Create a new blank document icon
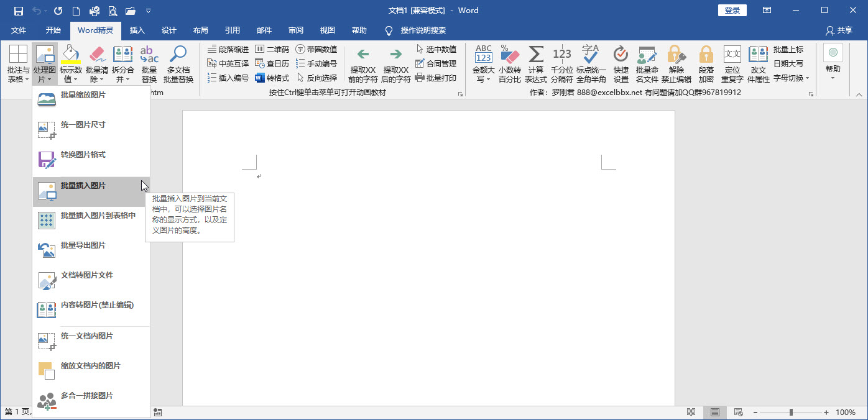This screenshot has width=868, height=420. point(76,11)
